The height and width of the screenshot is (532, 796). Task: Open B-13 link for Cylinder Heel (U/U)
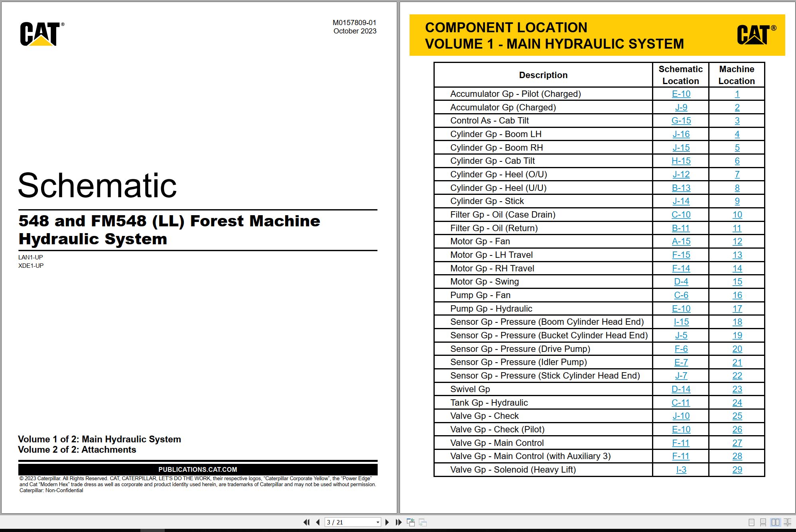[x=681, y=188]
